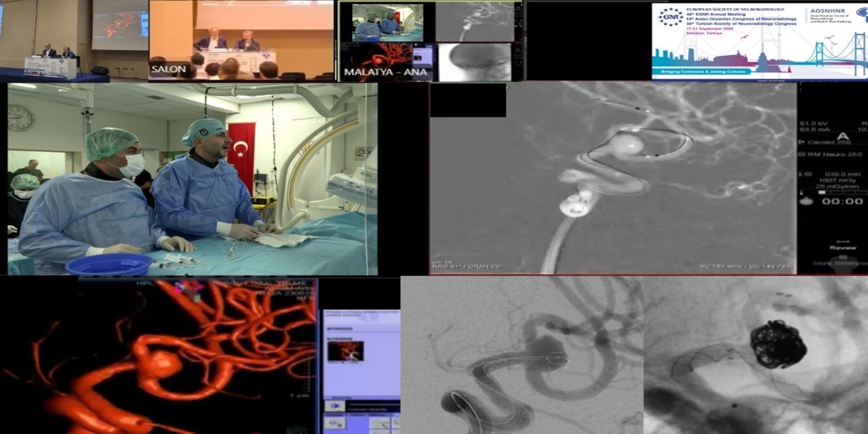868x434 pixels.
Task: Click the coiled aneurysm fluoroscopy image
Action: 755,355
